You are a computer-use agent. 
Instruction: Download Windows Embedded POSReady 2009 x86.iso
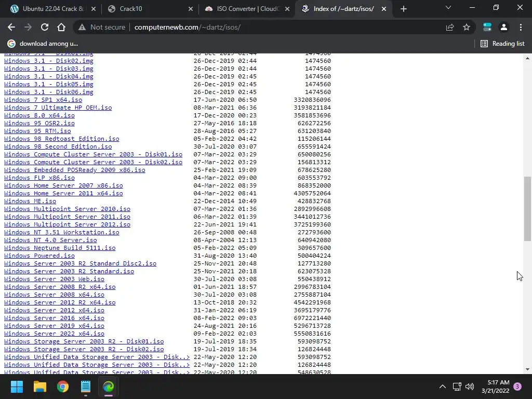(x=75, y=170)
